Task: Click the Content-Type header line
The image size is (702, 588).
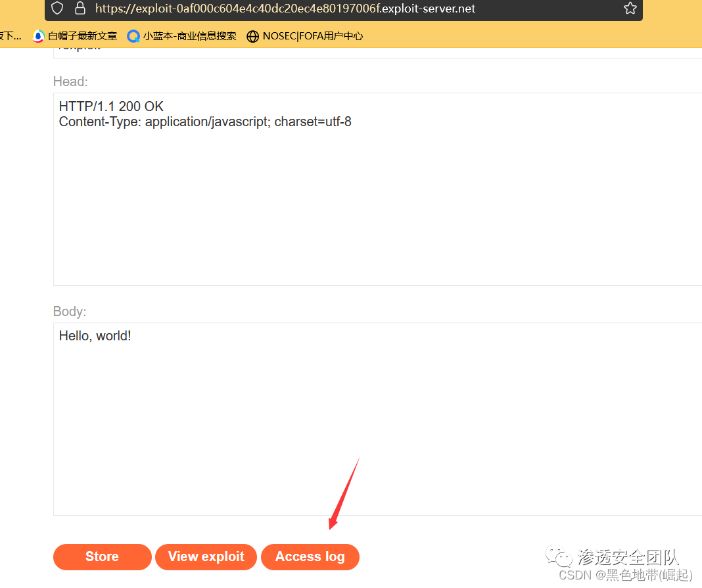Action: click(205, 122)
